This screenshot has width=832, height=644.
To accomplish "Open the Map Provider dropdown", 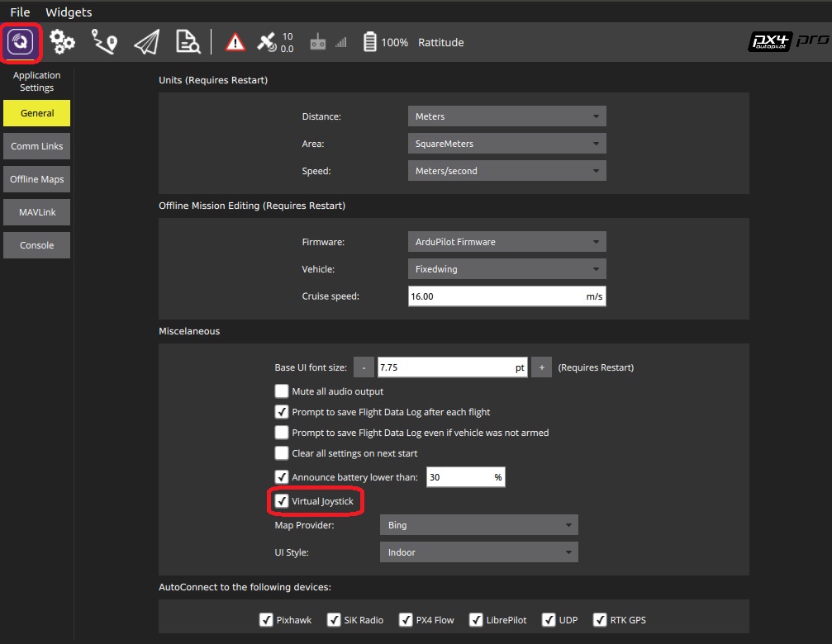I will tap(478, 525).
